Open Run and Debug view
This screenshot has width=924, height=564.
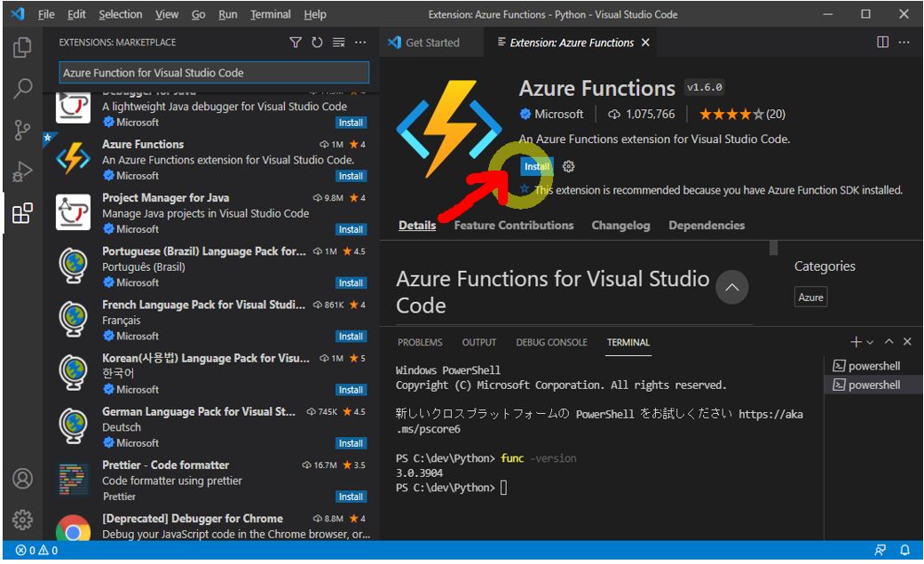[x=22, y=171]
